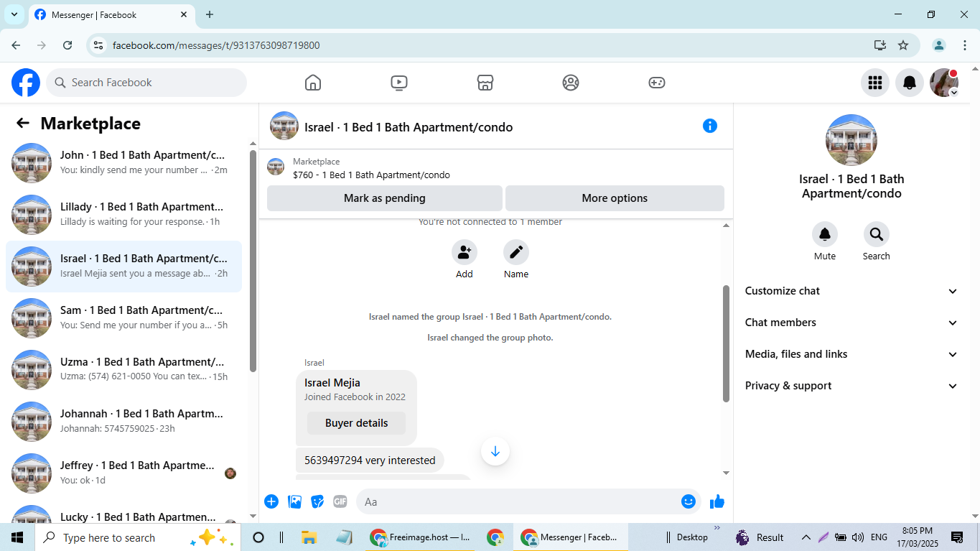This screenshot has width=980, height=551.
Task: Open Sam's apartment conversation
Action: (x=124, y=318)
